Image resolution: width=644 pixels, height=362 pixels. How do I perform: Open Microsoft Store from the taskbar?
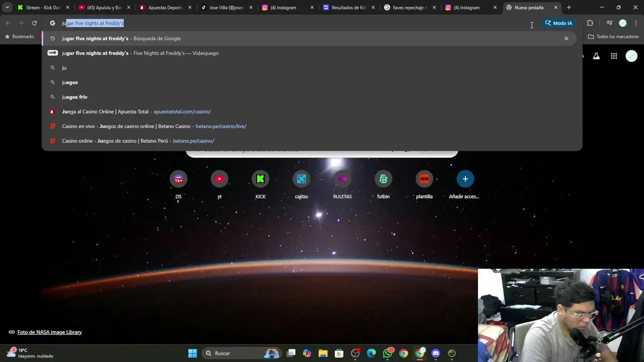[339, 353]
